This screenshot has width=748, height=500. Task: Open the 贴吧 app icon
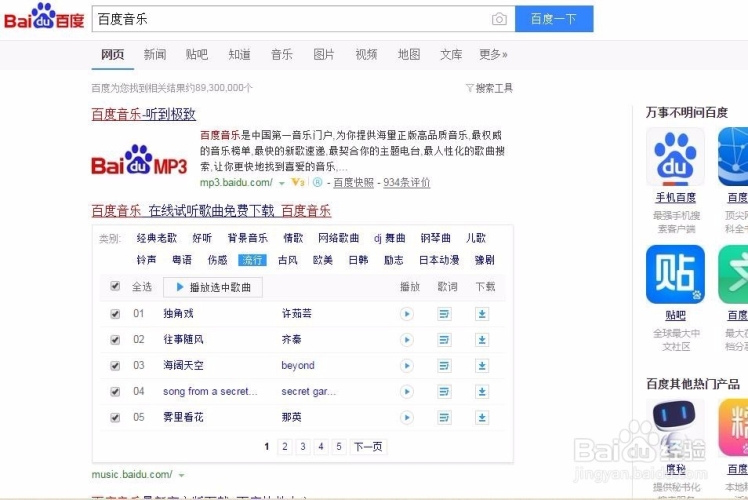pos(675,274)
